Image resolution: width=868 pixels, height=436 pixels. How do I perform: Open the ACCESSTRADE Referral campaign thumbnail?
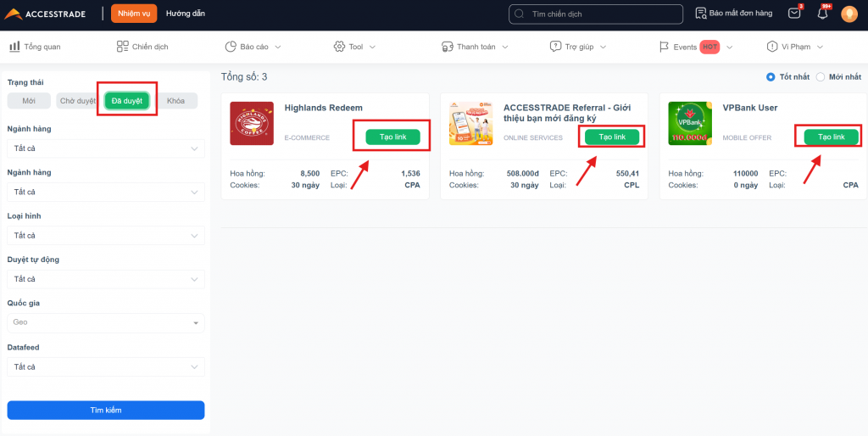(x=471, y=124)
